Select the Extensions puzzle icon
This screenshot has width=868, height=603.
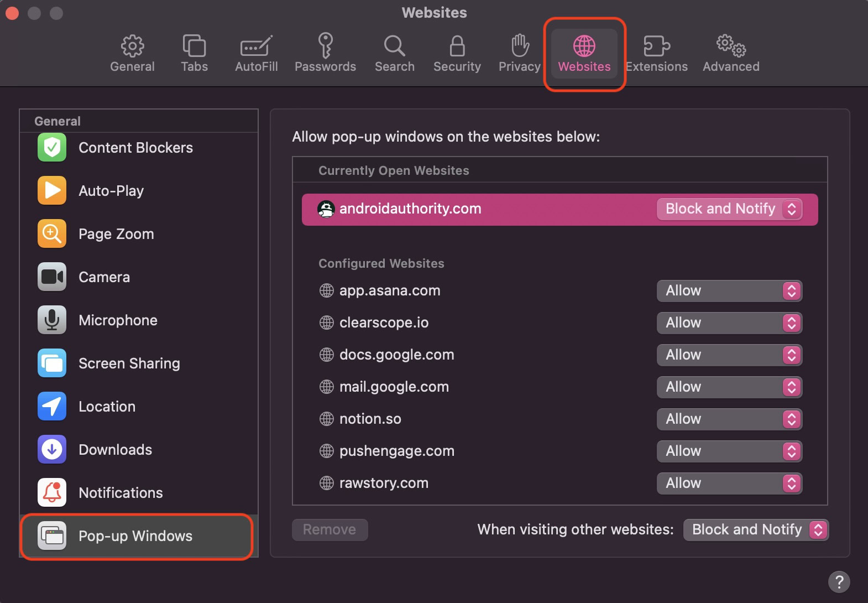tap(656, 46)
